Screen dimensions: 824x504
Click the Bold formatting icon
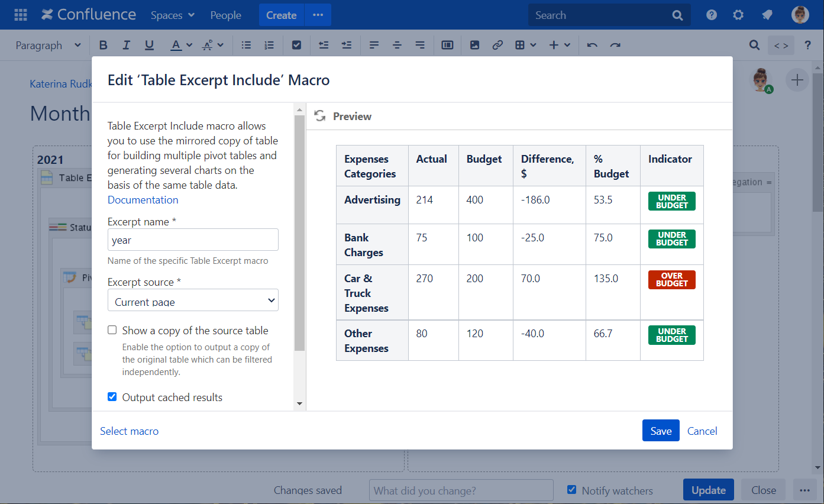coord(104,46)
